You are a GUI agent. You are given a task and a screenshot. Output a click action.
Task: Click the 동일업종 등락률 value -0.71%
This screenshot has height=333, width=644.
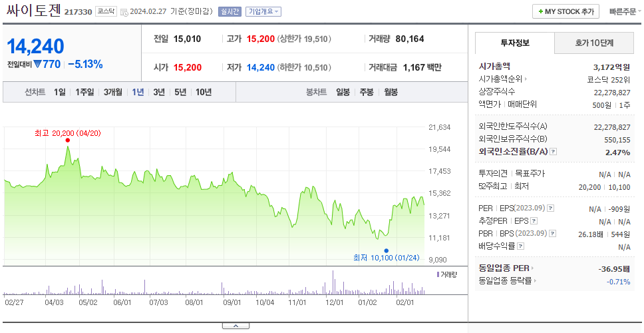click(619, 282)
